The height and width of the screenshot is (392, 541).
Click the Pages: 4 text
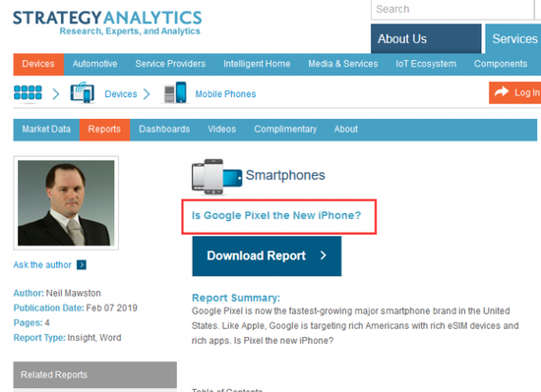31,323
